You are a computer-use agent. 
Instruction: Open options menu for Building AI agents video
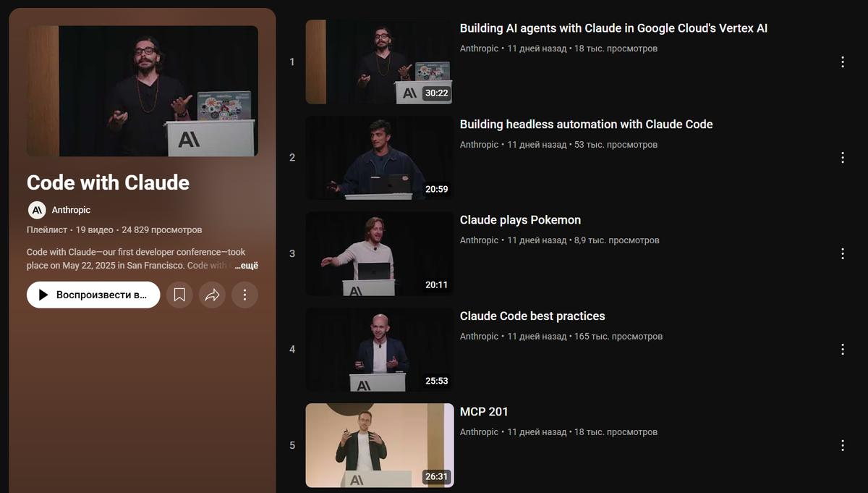pyautogui.click(x=843, y=62)
